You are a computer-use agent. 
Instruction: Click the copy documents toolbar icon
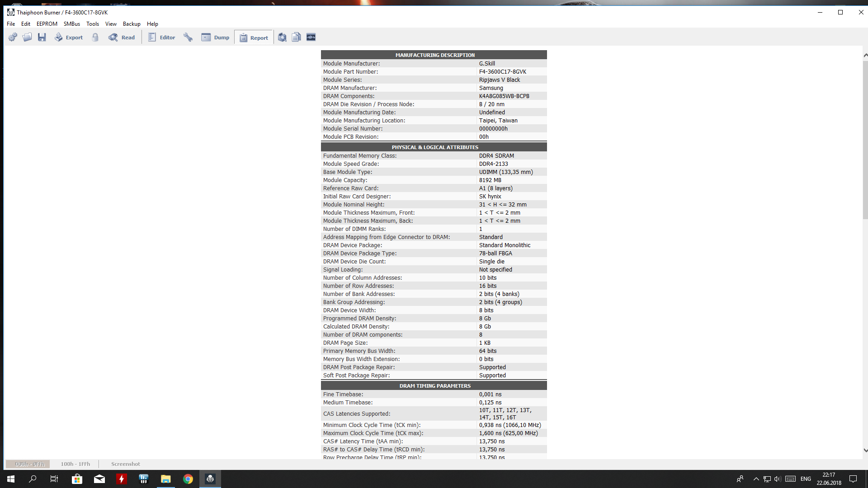point(297,38)
